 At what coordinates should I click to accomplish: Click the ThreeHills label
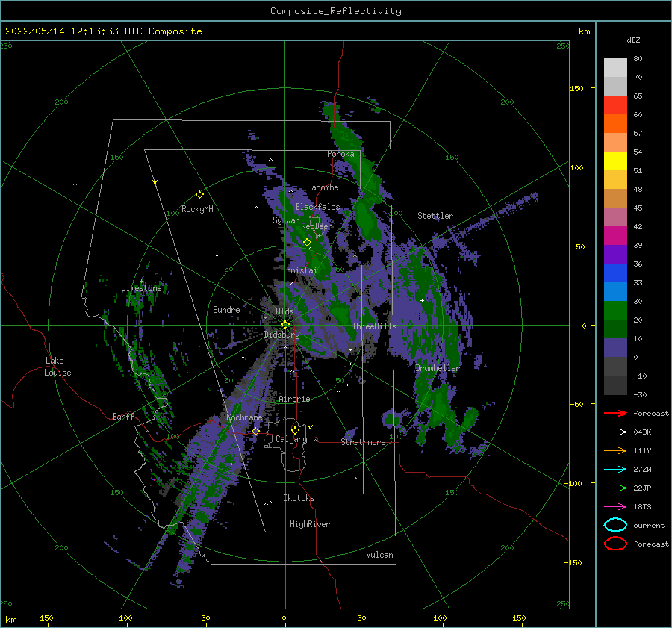point(374,326)
